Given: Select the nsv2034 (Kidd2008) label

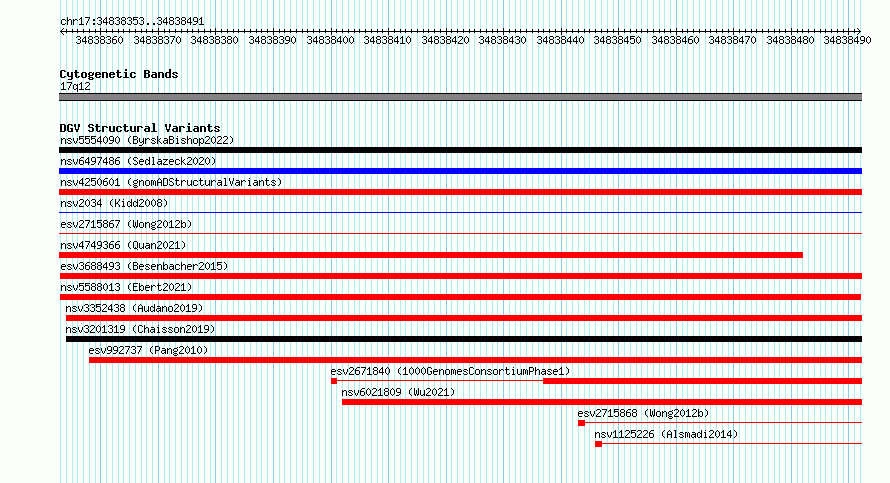Looking at the screenshot, I should click(114, 203).
